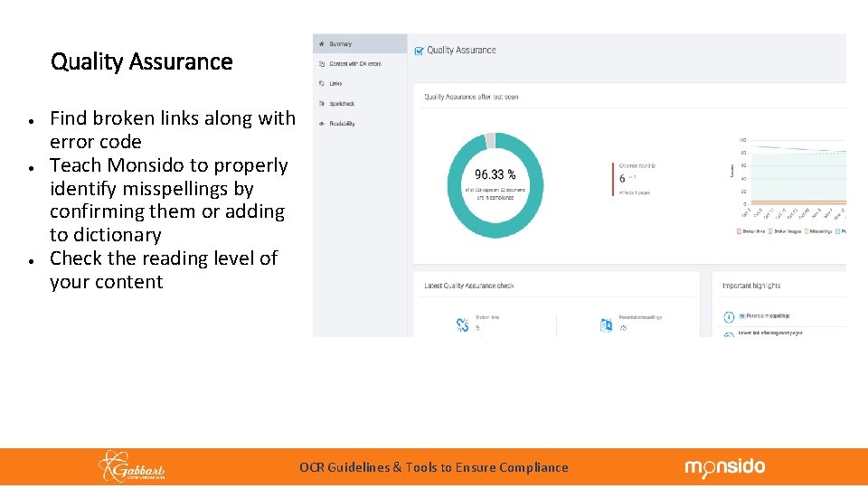The width and height of the screenshot is (868, 488).
Task: Click the Quality Assurance checkmark icon
Action: pyautogui.click(x=419, y=51)
